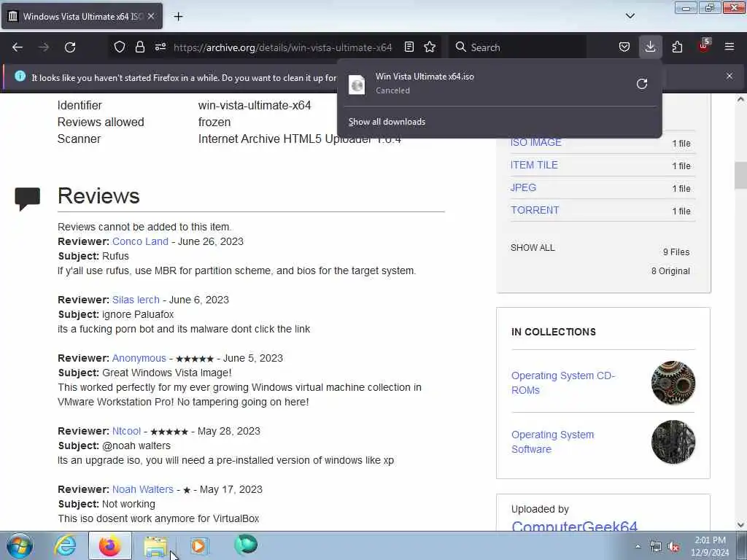Click the muted volume tray icon

(x=673, y=547)
